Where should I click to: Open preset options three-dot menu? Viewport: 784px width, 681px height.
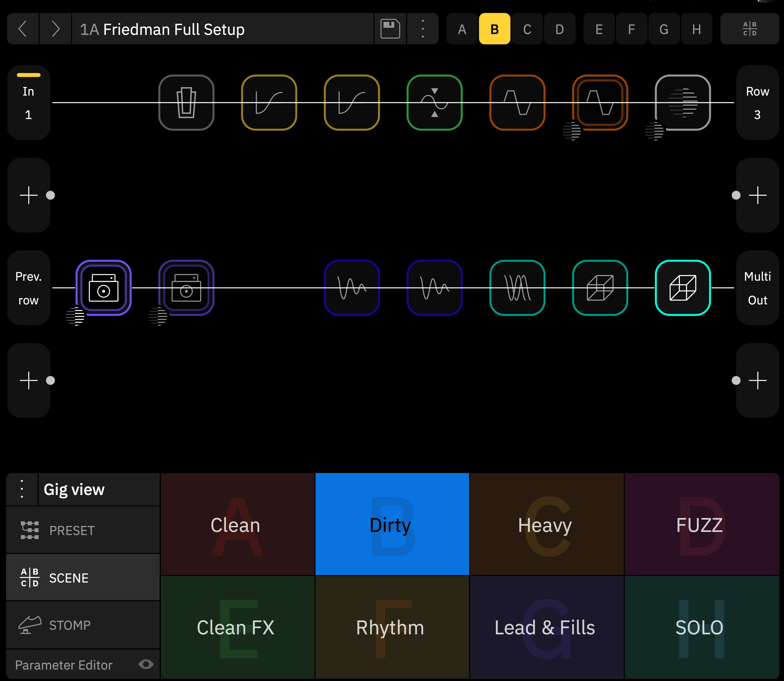pos(423,29)
